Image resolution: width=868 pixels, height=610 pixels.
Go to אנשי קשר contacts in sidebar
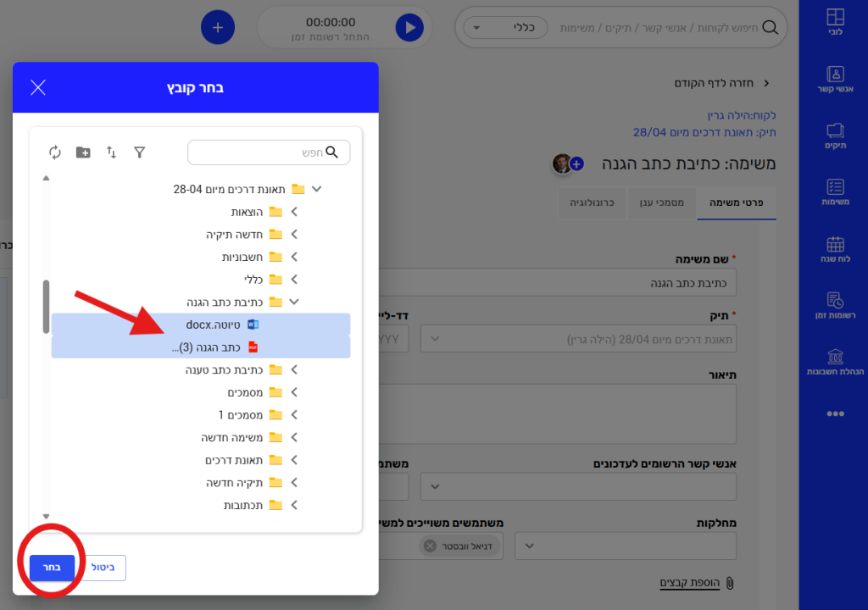(835, 80)
